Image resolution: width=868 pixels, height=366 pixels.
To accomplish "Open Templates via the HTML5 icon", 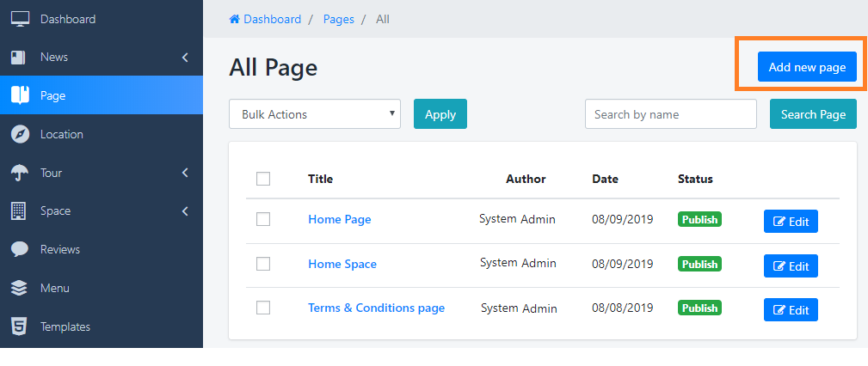I will (19, 326).
